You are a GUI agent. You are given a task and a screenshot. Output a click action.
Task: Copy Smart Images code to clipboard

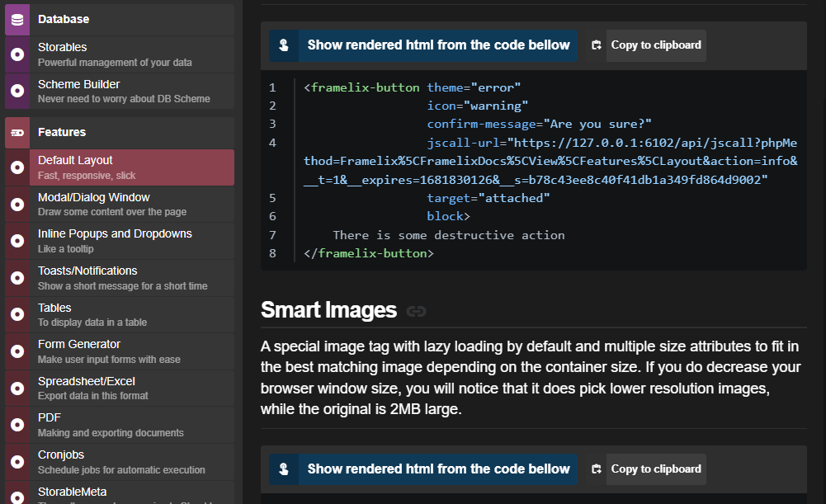645,469
